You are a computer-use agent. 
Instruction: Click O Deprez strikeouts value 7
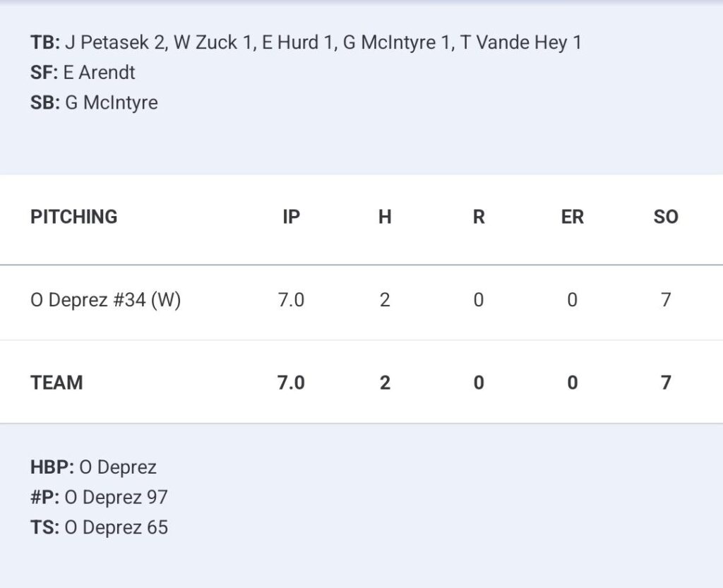[x=666, y=300]
